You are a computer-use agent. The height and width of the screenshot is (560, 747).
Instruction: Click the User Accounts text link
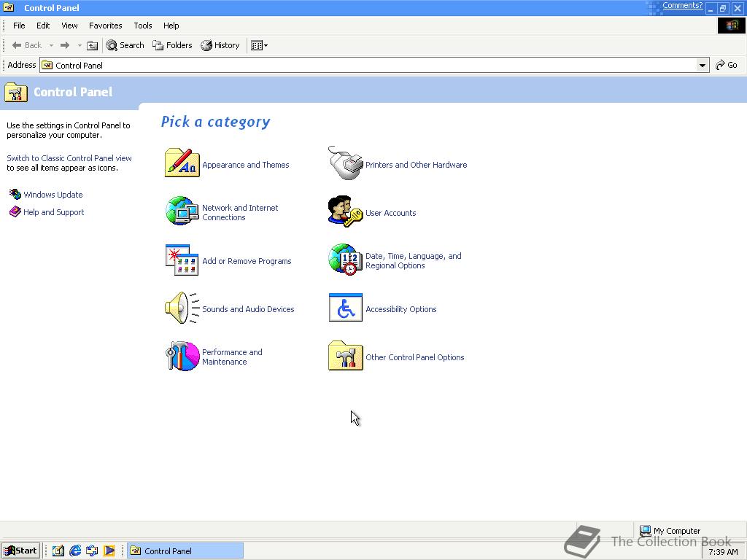(x=391, y=213)
